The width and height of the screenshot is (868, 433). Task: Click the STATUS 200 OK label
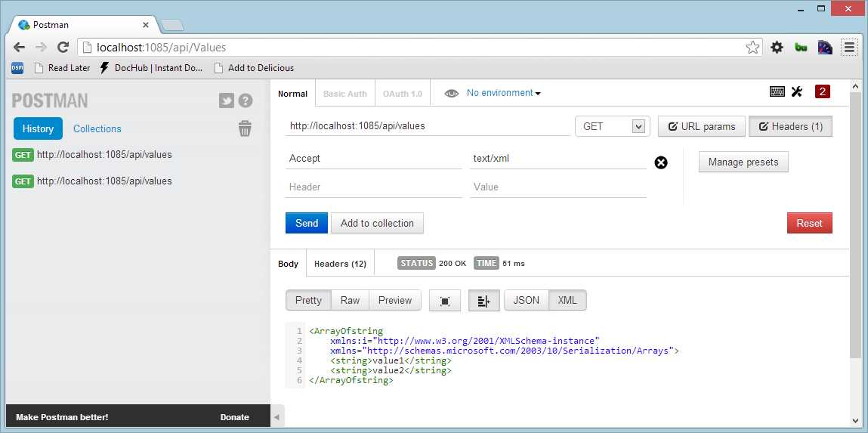tap(432, 264)
